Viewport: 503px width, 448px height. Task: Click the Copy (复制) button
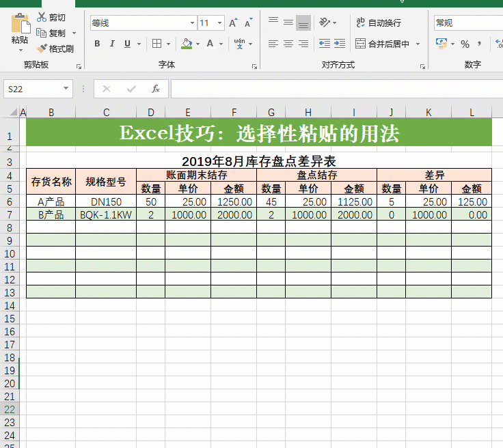(x=51, y=33)
